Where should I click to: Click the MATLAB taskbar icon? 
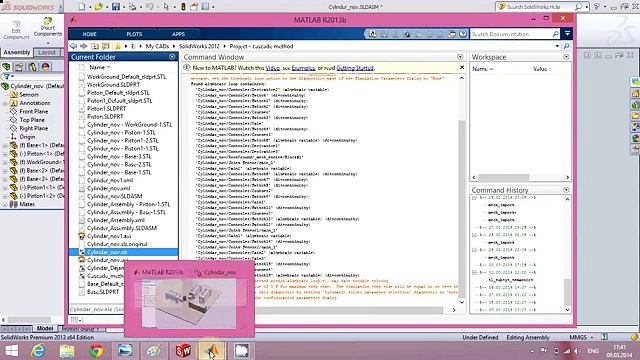pyautogui.click(x=211, y=351)
